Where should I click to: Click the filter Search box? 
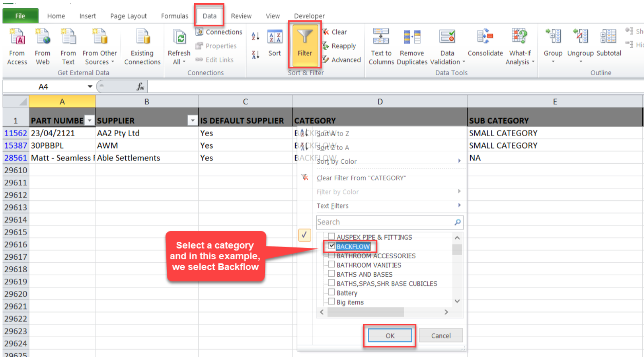385,222
